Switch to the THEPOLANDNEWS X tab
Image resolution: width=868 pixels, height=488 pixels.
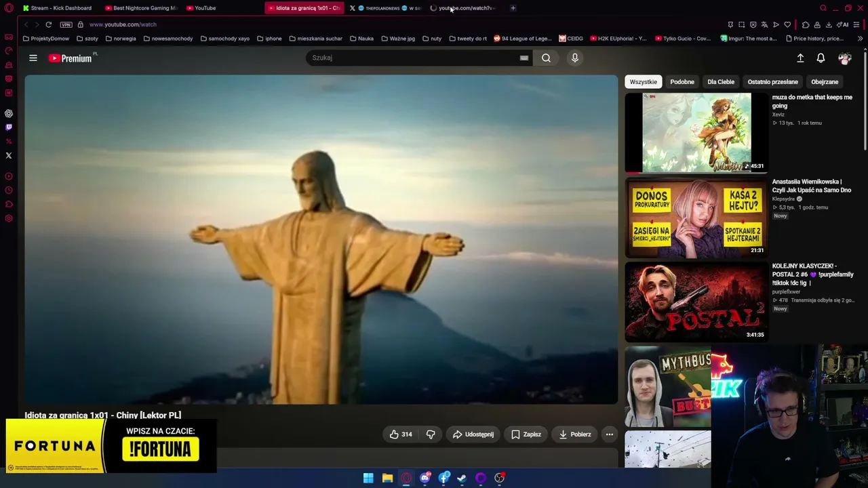385,8
